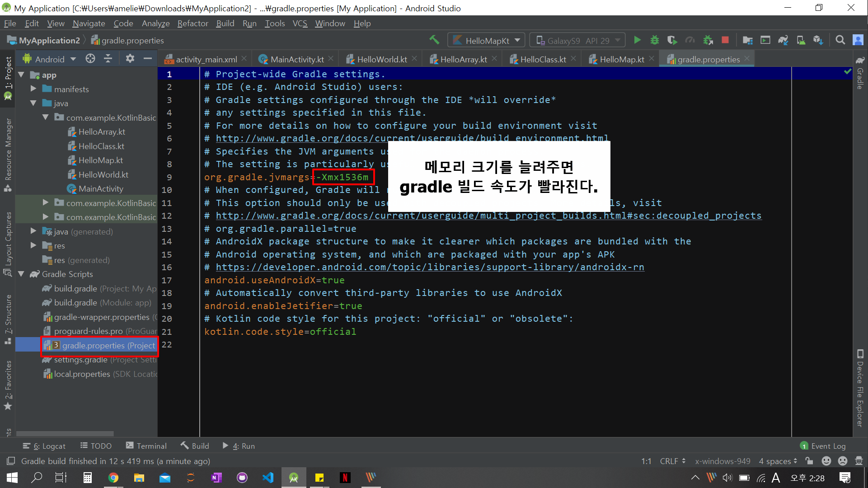Image resolution: width=868 pixels, height=488 pixels.
Task: Open the Terminal tool window button
Action: (x=146, y=446)
